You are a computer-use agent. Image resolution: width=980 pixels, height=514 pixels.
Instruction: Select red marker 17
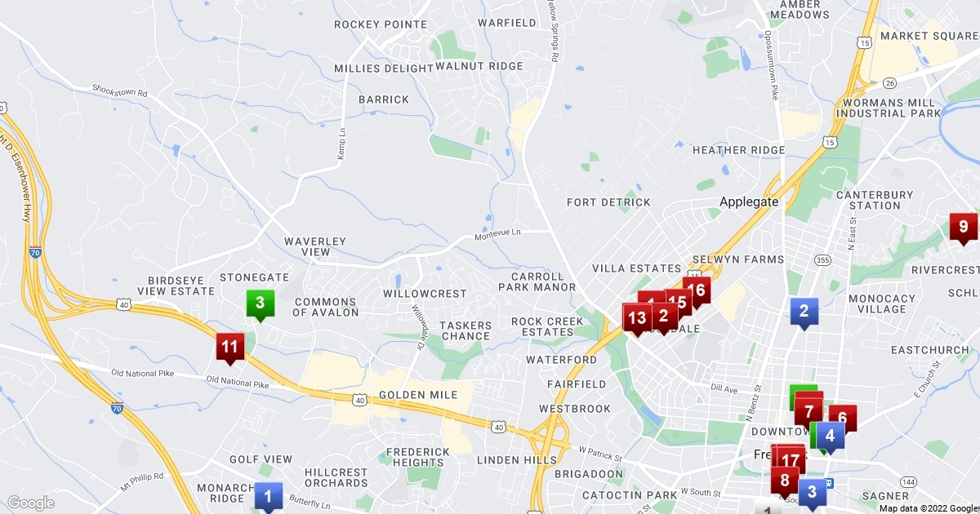point(791,459)
